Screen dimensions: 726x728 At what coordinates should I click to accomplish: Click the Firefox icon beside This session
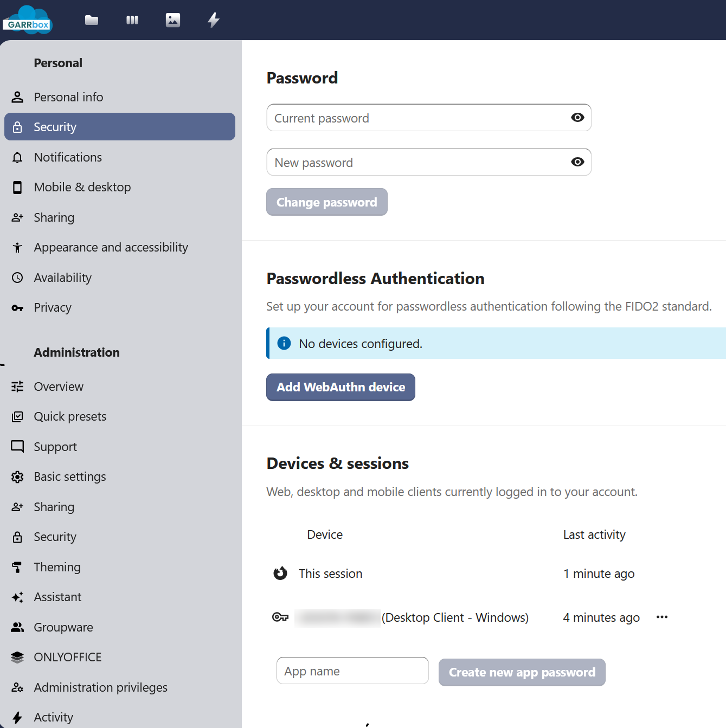[280, 573]
